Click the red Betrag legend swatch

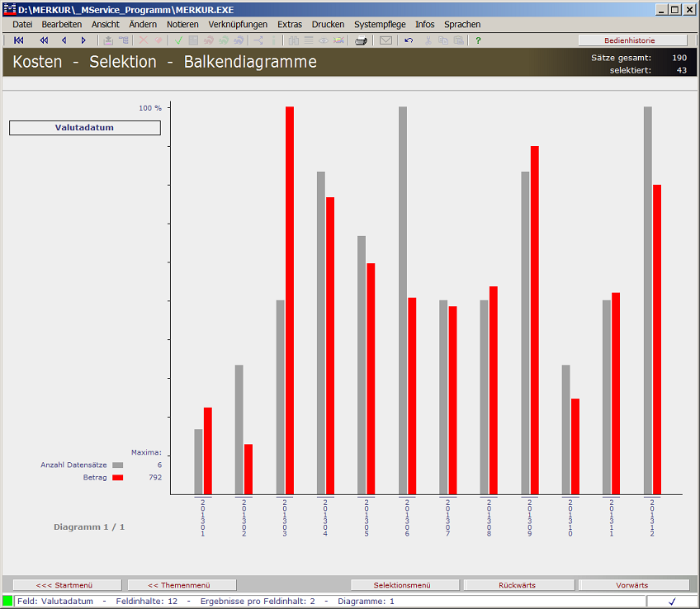[117, 478]
